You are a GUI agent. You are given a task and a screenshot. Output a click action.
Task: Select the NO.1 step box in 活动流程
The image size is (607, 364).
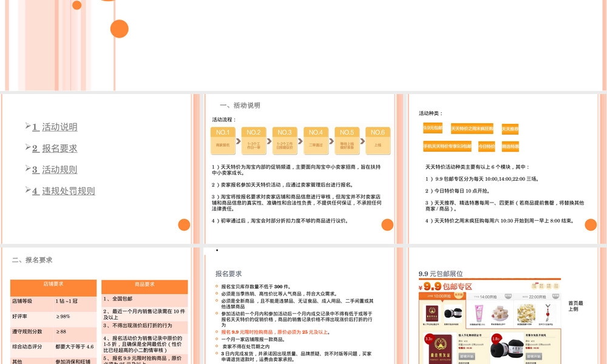coord(223,141)
